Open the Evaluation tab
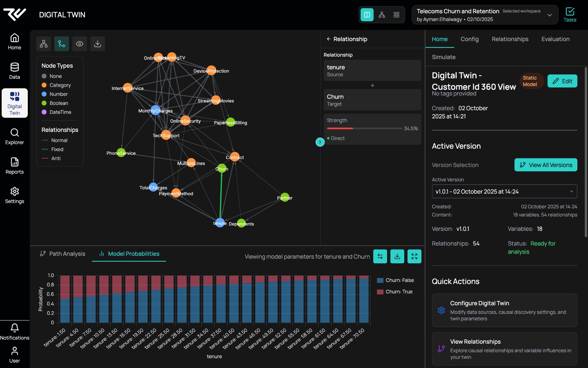The width and height of the screenshot is (588, 368). (555, 39)
